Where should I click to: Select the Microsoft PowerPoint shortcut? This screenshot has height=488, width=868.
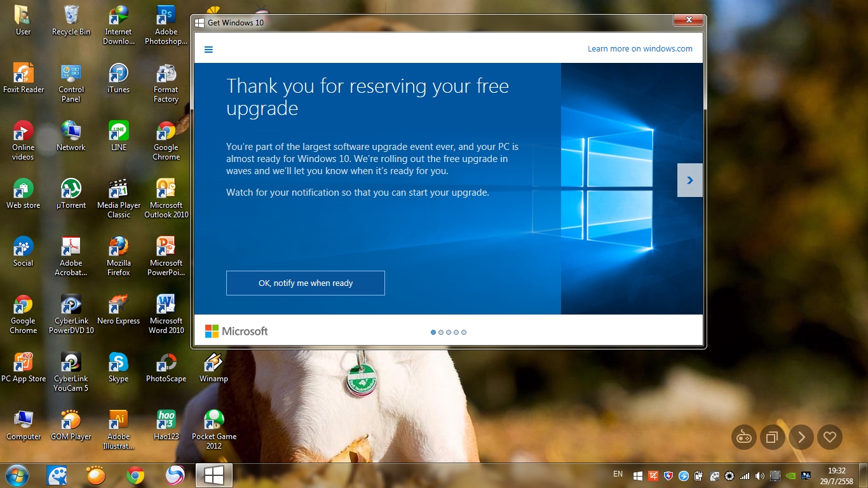pyautogui.click(x=166, y=256)
